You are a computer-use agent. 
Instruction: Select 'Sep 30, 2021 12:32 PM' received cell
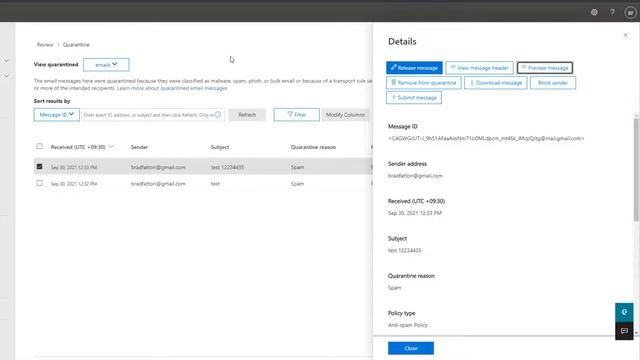tap(74, 184)
